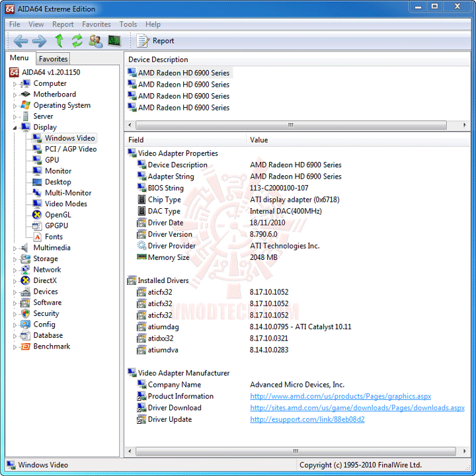The height and width of the screenshot is (476, 476).
Task: Click the device list horizontal scrollbar thumb
Action: [x=291, y=125]
